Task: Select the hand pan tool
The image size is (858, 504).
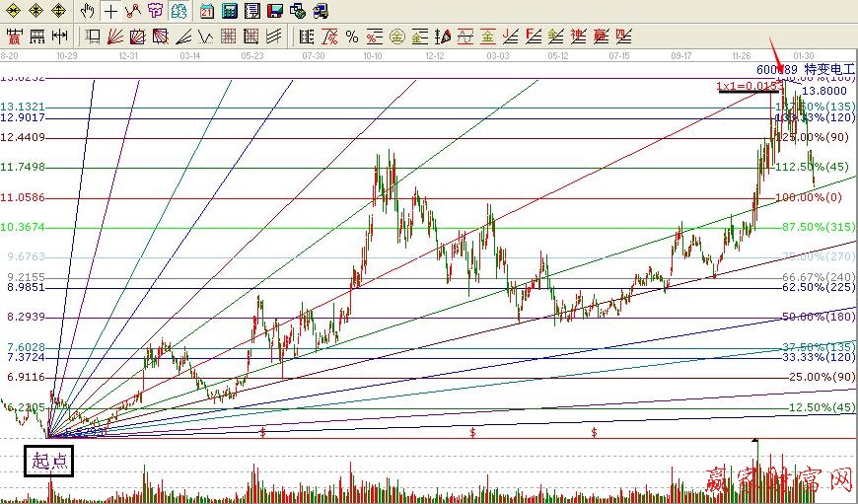Action: 88,12
